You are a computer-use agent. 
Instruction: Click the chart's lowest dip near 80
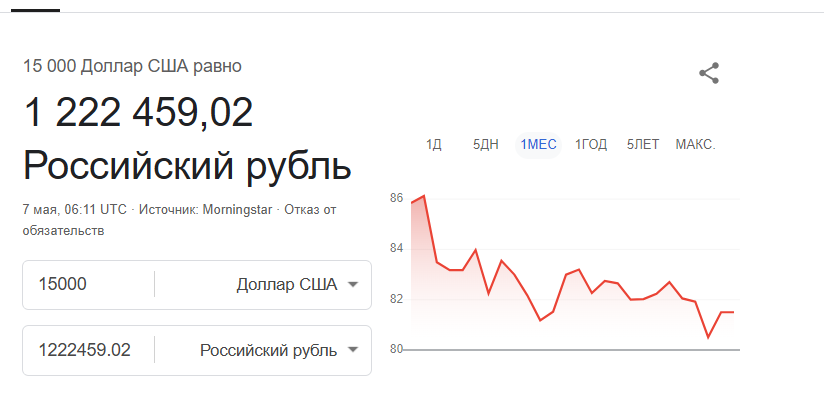[x=708, y=337]
